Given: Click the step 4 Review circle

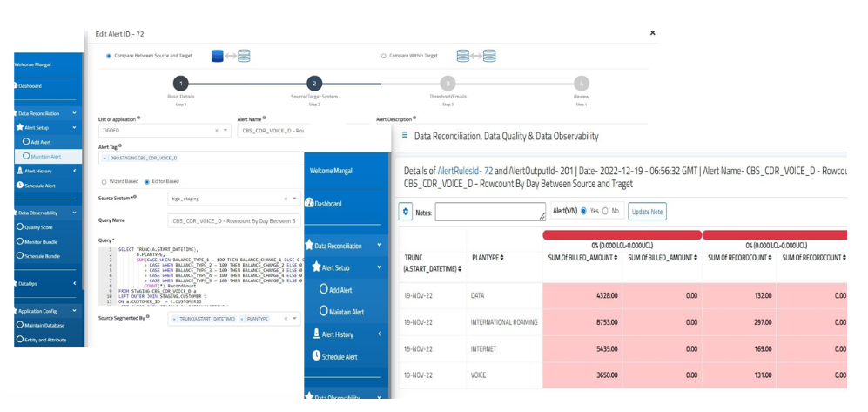Looking at the screenshot, I should [x=582, y=84].
